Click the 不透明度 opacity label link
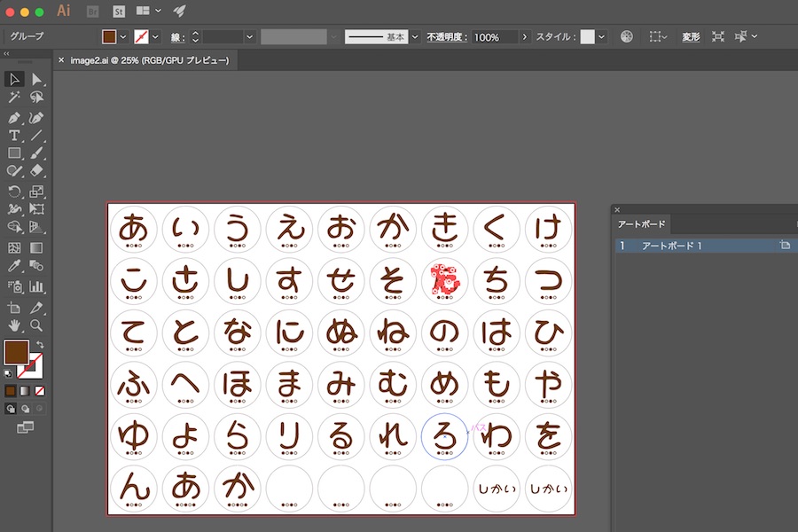Image resolution: width=798 pixels, height=532 pixels. (448, 37)
